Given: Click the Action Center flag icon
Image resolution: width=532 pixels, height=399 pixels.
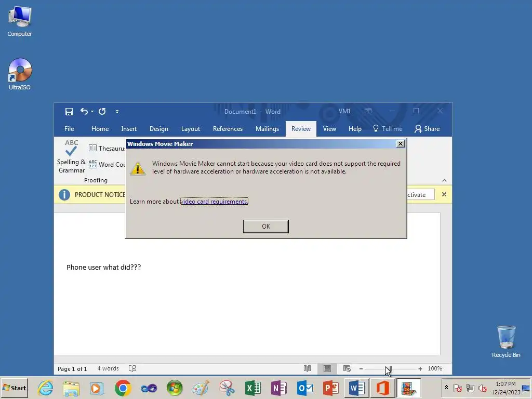Looking at the screenshot, I should pos(457,388).
